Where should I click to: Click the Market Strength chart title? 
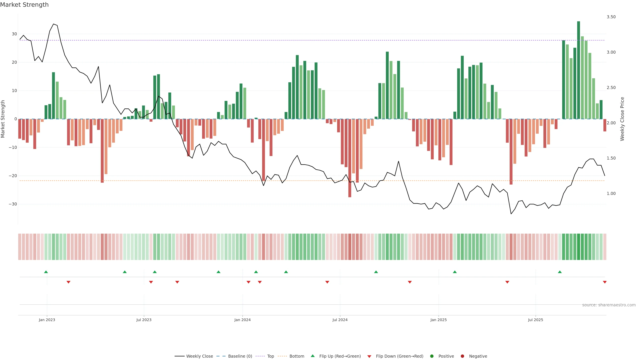tap(24, 5)
